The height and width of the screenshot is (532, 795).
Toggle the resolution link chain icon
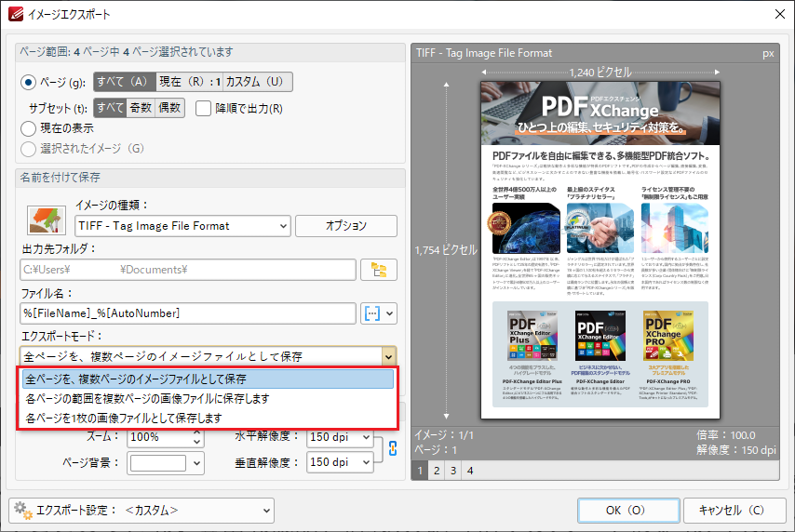[x=393, y=448]
